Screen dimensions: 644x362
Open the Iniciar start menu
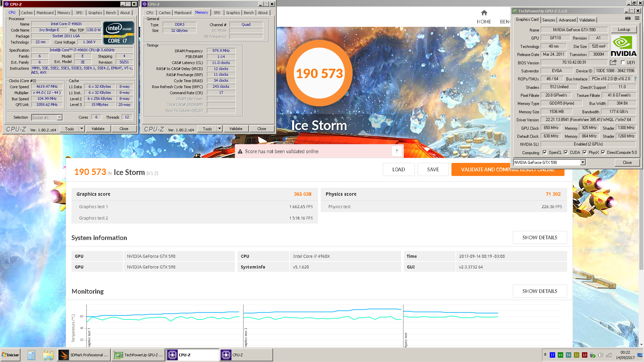(x=10, y=355)
